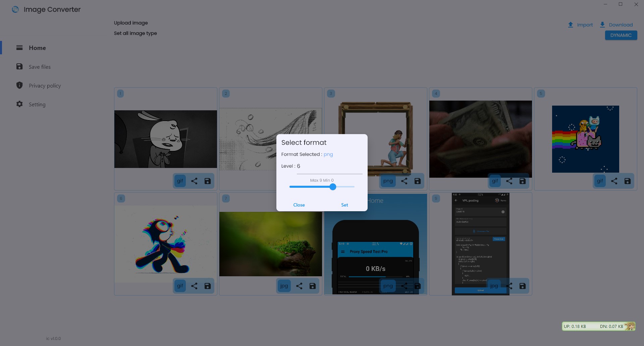Select the green moss photo thumbnail
The width and height of the screenshot is (644, 346).
tap(271, 244)
